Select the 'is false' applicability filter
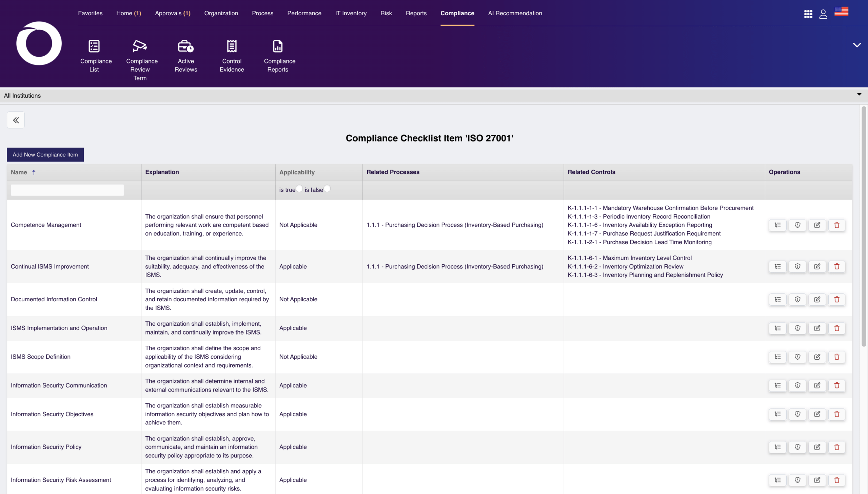Screen dimensions: 868x494 click(x=327, y=189)
